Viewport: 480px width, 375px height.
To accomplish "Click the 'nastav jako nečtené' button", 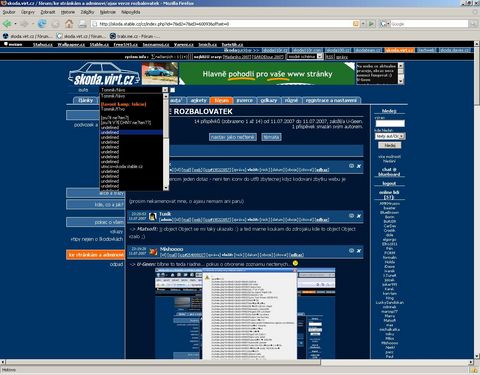I will [233, 137].
